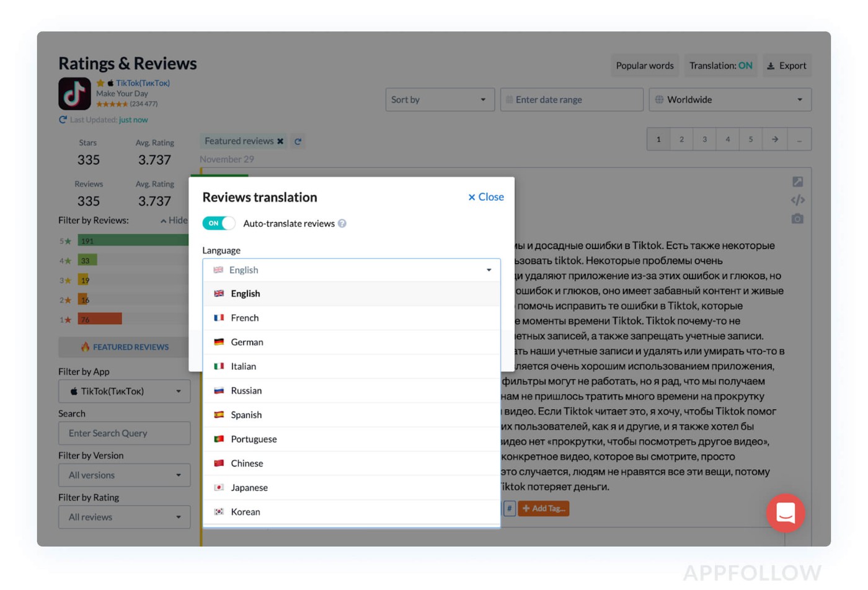Remove the Featured reviews filter tag
Image resolution: width=868 pixels, height=590 pixels.
click(280, 141)
